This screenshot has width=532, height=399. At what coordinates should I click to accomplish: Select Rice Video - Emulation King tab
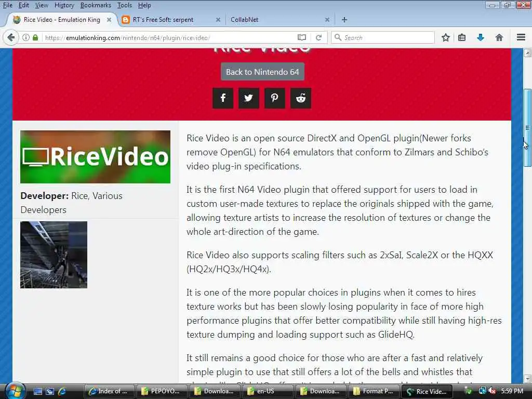pos(62,20)
